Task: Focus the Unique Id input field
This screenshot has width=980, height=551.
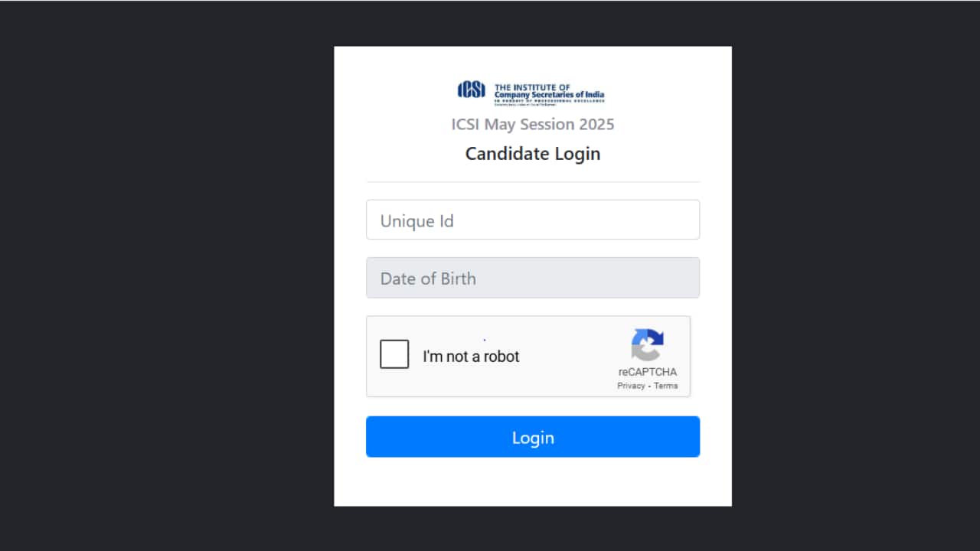Action: 533,220
